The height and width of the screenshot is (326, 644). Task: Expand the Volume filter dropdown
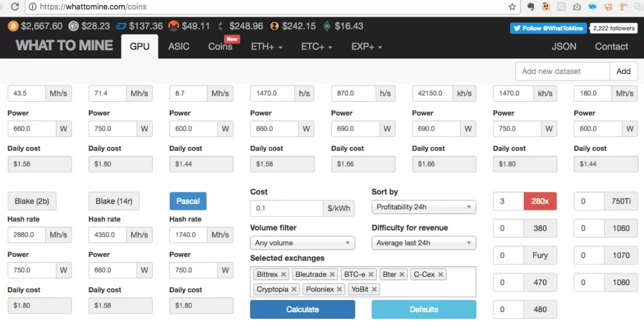point(302,243)
